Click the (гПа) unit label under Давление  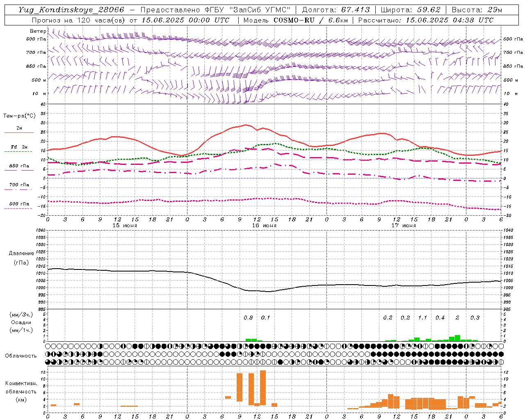pos(21,262)
